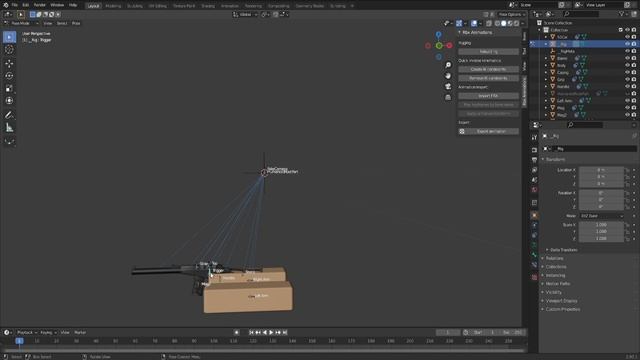Open the rotation Mode XYZ Euler dropdown
The image size is (640, 360).
602,216
